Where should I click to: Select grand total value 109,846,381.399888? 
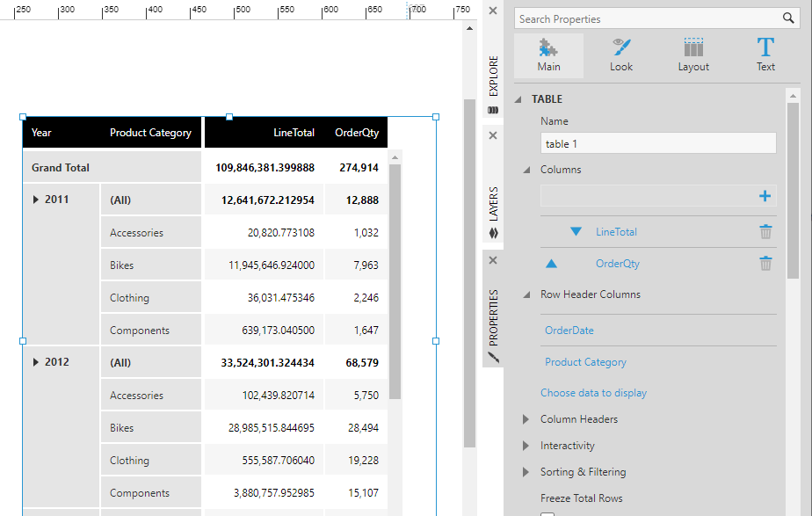click(265, 167)
